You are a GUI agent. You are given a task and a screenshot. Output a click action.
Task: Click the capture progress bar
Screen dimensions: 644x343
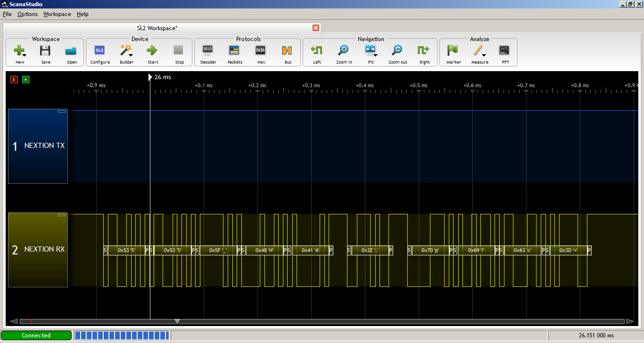click(x=122, y=335)
